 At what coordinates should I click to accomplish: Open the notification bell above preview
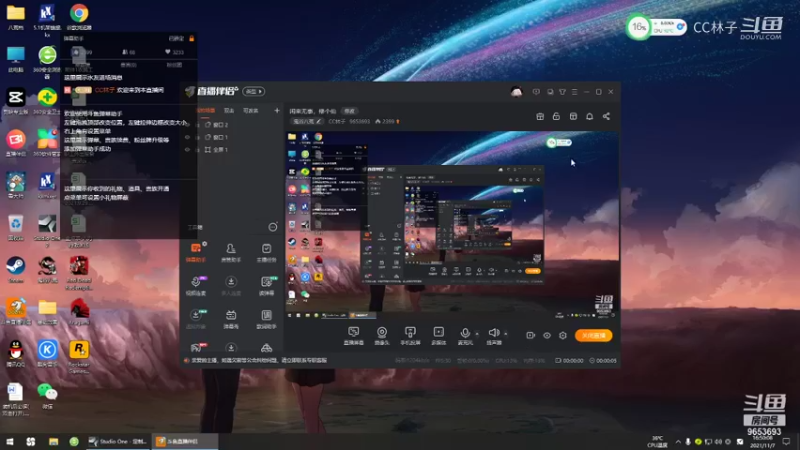589,116
